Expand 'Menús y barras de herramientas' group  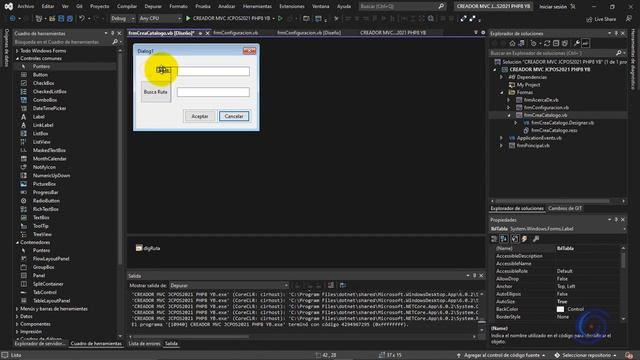point(17,309)
